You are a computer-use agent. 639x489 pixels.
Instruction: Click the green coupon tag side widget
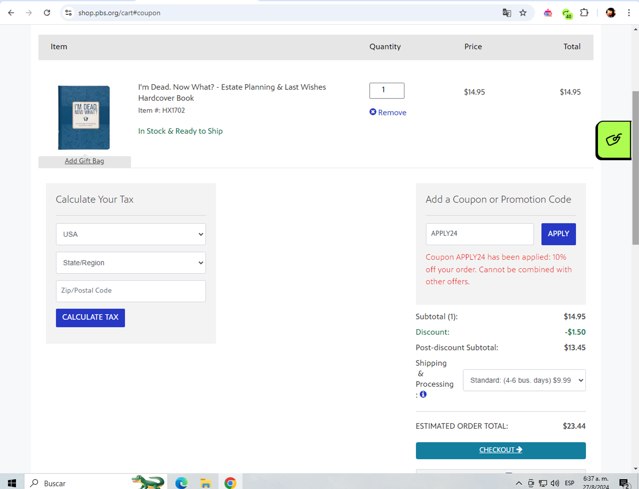point(613,140)
